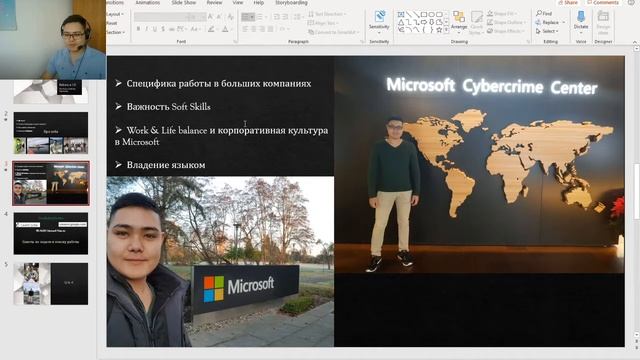Open Convert to SmartArt dropdown
This screenshot has width=640, height=360.
click(x=334, y=32)
